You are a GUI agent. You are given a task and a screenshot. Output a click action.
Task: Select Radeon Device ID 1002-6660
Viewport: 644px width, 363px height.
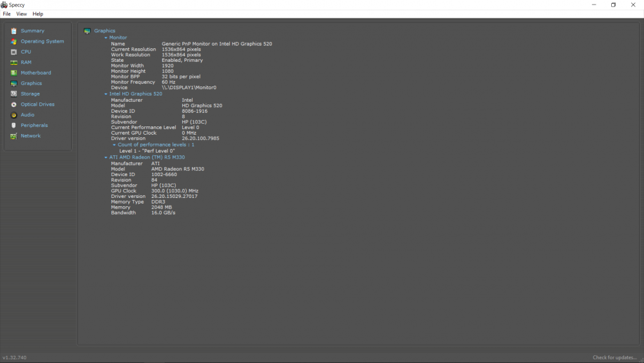click(x=164, y=174)
